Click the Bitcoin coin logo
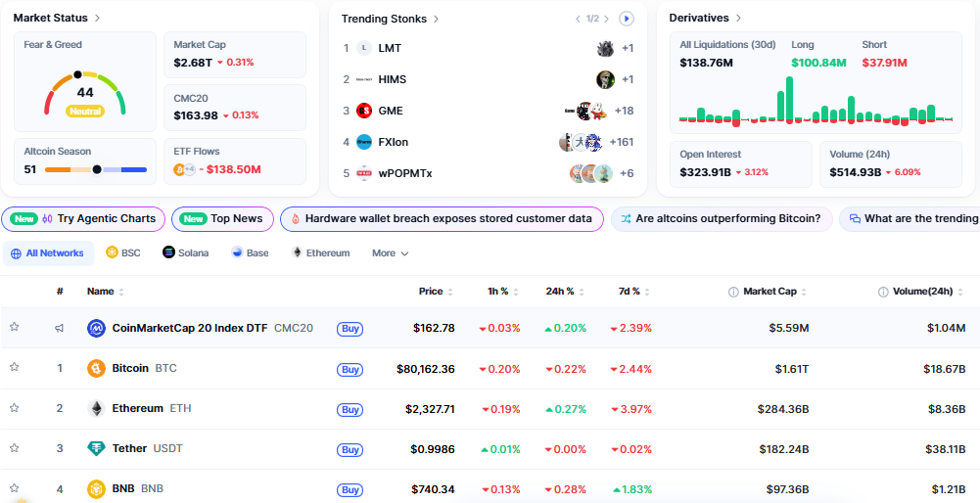980x503 pixels. point(96,368)
